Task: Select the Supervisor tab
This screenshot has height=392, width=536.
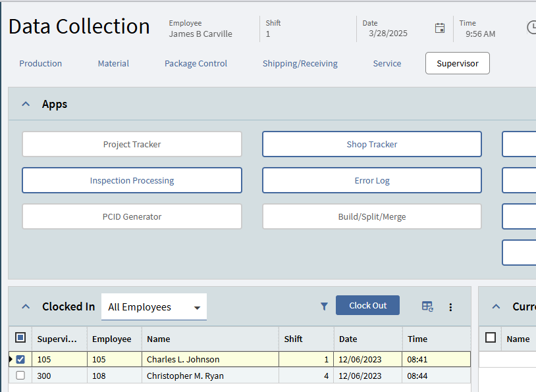Action: pos(458,63)
